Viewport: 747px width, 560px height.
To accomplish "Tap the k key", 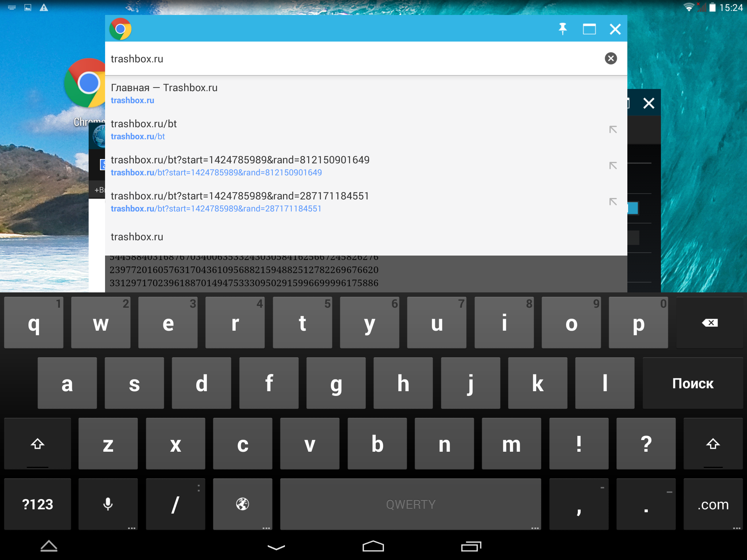I will coord(538,383).
